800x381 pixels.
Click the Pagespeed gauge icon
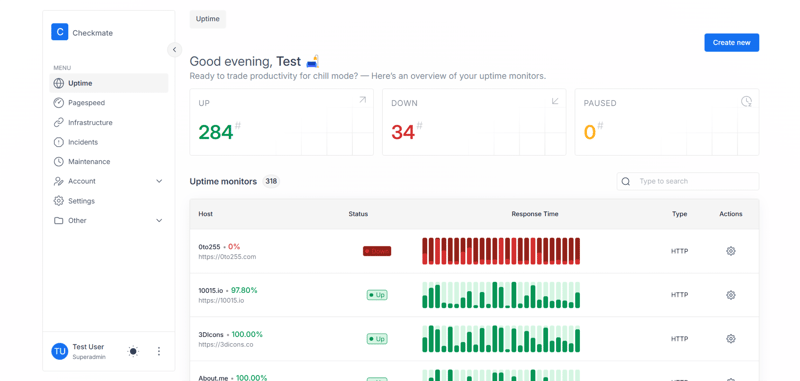59,103
